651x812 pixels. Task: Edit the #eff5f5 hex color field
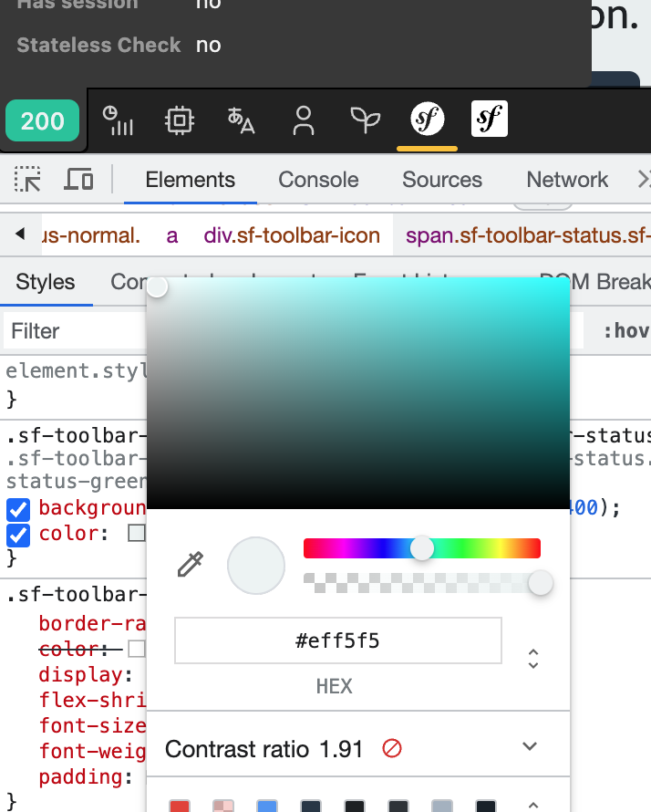[x=338, y=640]
